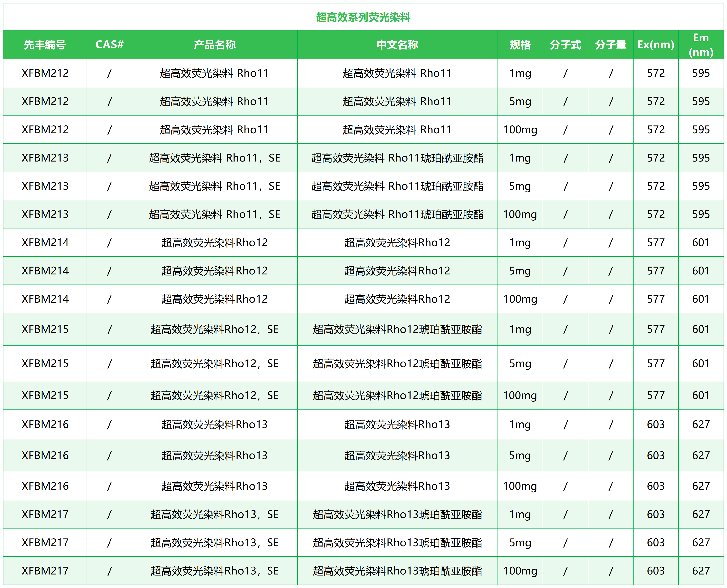Click the 分子式 column header
Screen dimensions: 727x588
565,44
